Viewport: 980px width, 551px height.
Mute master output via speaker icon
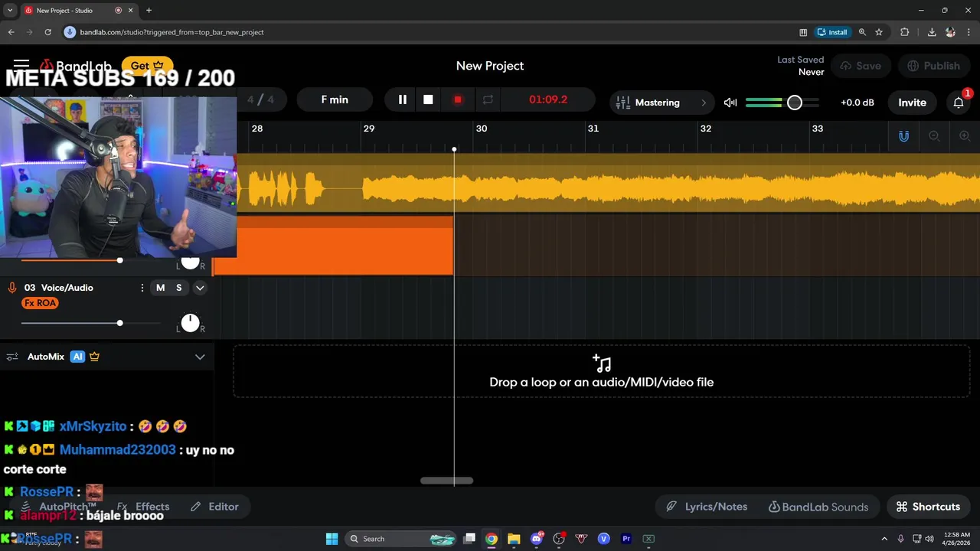tap(730, 103)
